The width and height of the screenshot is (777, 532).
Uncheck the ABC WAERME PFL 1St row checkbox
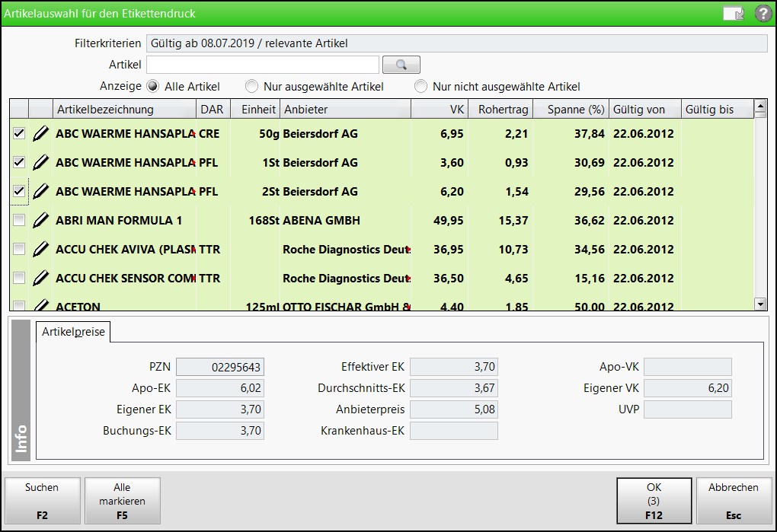(x=19, y=162)
